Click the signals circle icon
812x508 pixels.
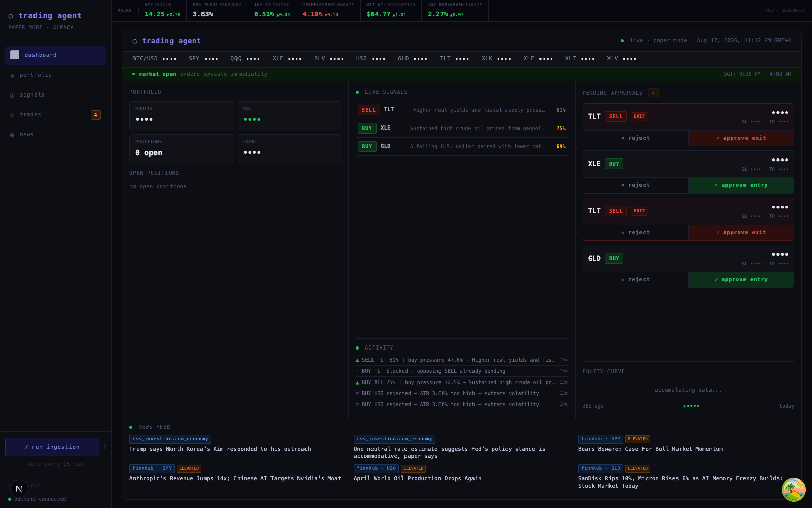click(x=12, y=95)
